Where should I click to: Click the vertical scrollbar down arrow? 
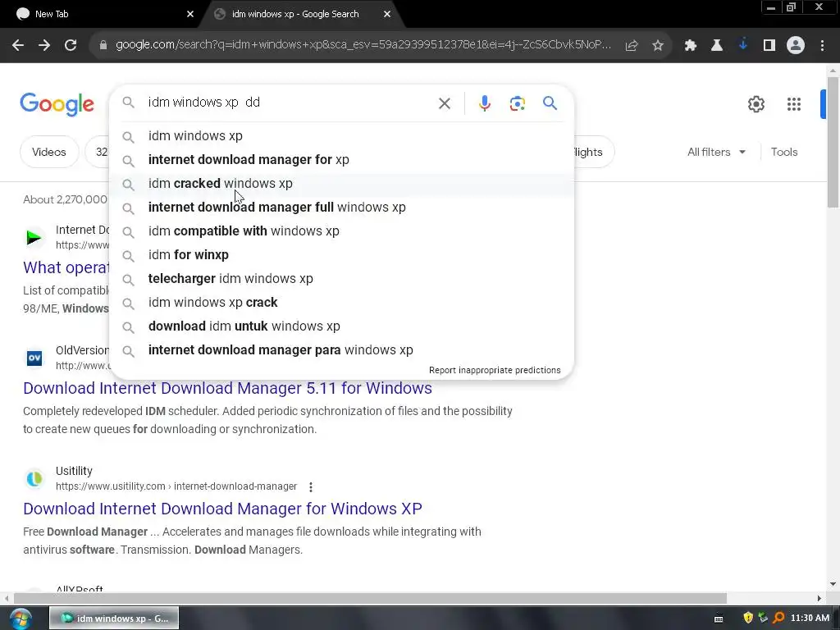[833, 584]
